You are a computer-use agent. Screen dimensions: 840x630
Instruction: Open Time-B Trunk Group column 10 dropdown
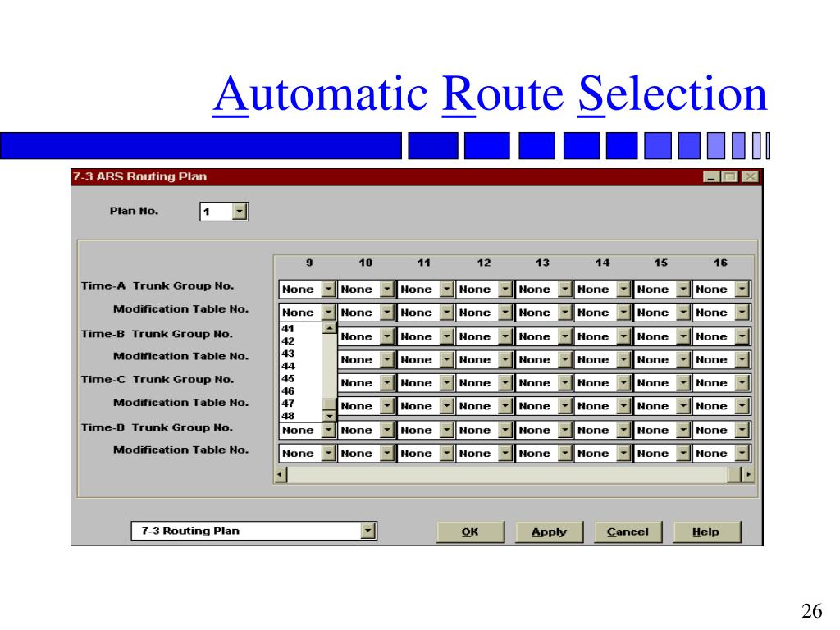point(387,336)
